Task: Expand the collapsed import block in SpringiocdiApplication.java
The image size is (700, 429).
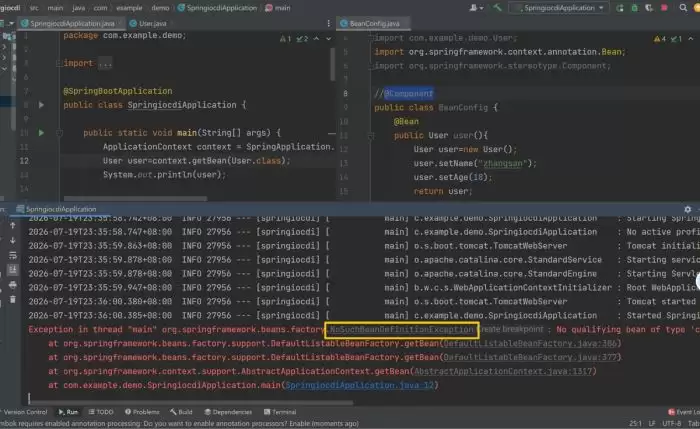Action: (105, 63)
